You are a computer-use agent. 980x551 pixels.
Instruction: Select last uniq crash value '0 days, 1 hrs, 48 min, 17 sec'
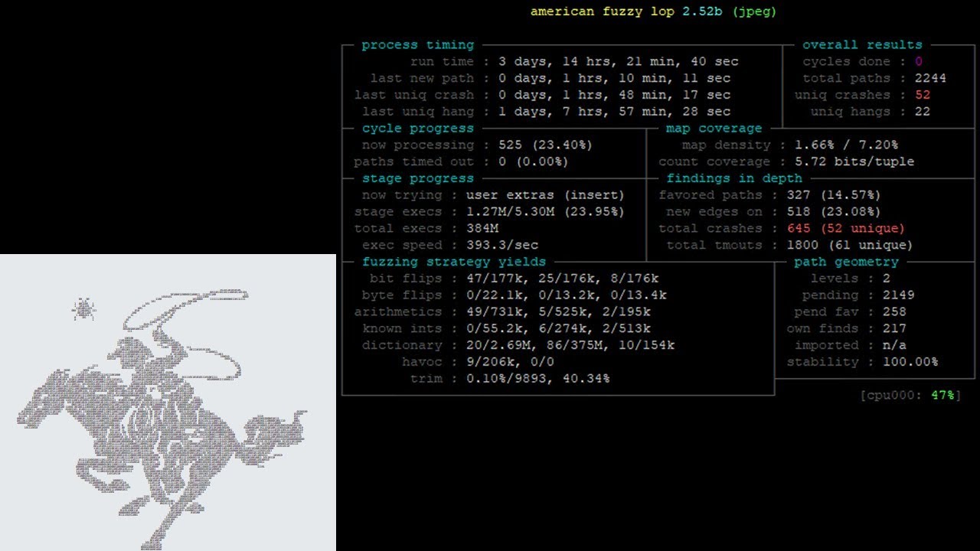[615, 96]
